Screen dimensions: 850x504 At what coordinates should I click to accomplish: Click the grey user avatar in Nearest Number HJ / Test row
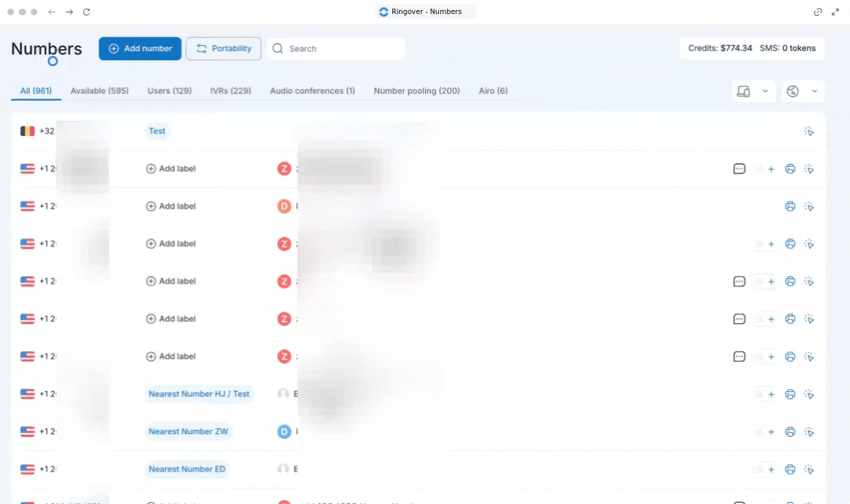[284, 394]
